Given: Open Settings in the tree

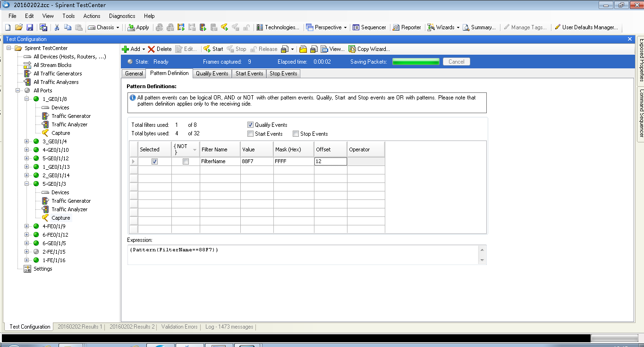Looking at the screenshot, I should pos(42,269).
